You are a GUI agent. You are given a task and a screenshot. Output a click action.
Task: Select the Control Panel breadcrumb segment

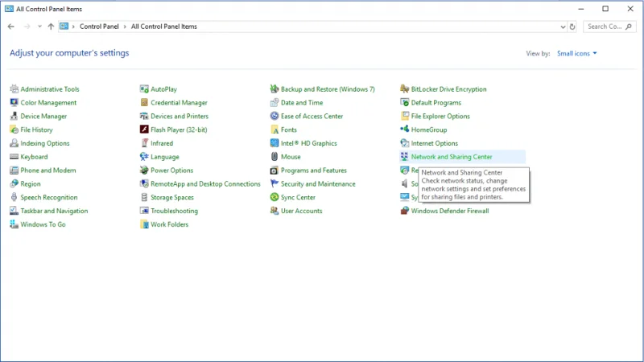(99, 27)
